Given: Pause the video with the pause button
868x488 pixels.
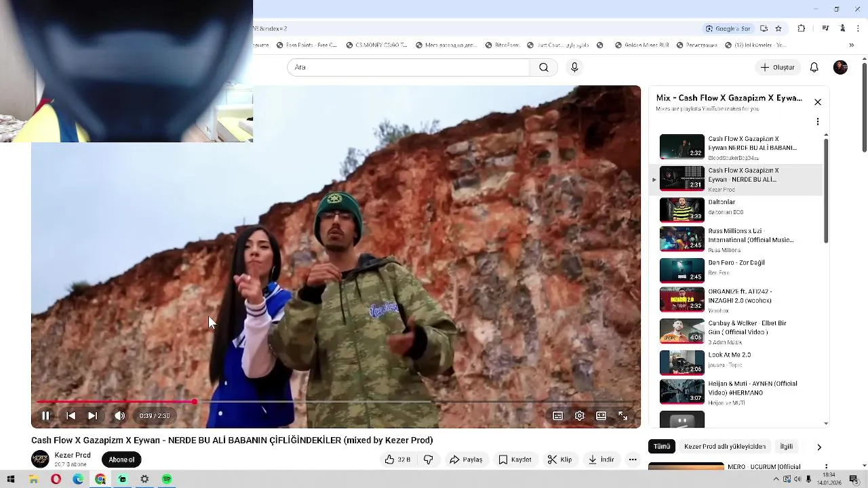Looking at the screenshot, I should (x=45, y=415).
